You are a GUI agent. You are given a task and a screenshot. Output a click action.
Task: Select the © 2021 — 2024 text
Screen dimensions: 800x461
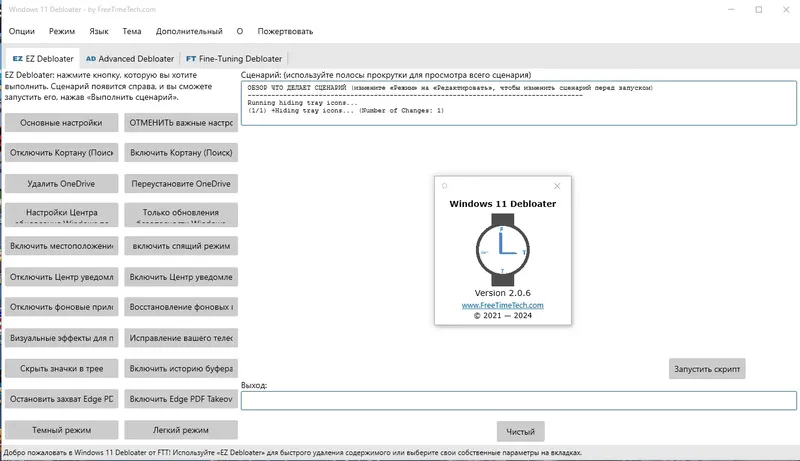(503, 316)
